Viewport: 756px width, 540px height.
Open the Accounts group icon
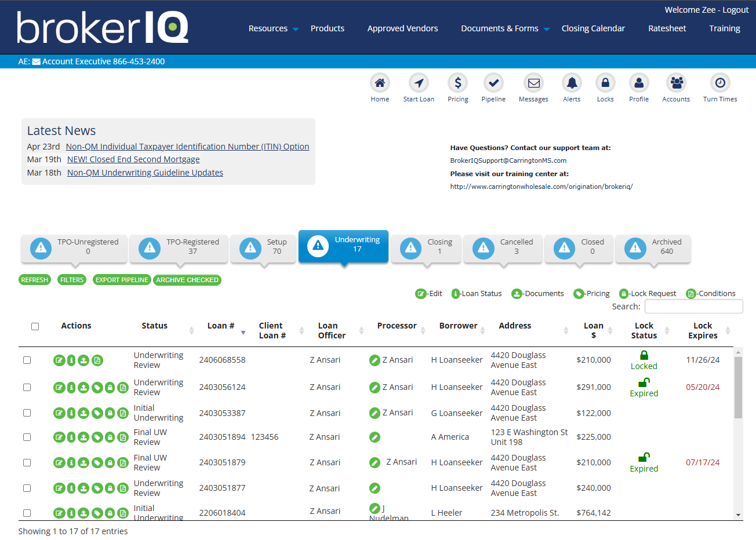point(676,83)
